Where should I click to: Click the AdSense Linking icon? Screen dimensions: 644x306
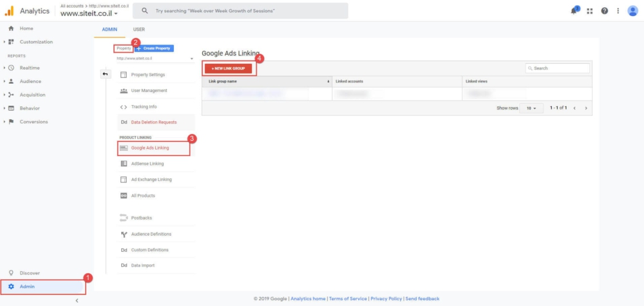click(124, 164)
